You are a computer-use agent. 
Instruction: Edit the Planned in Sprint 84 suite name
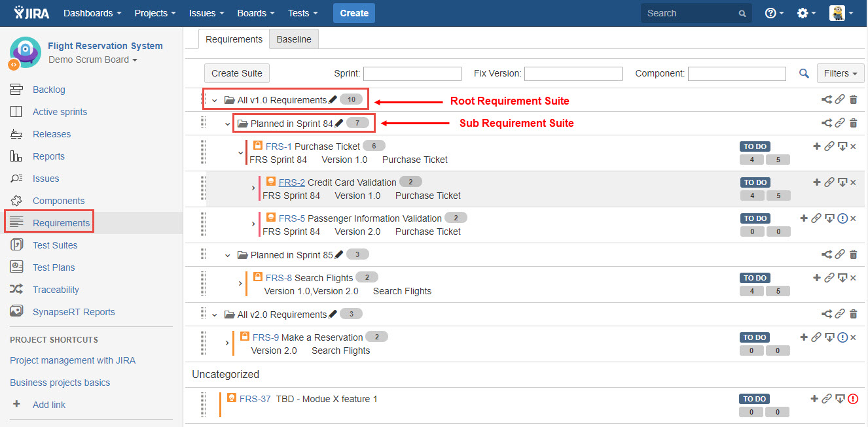click(338, 123)
